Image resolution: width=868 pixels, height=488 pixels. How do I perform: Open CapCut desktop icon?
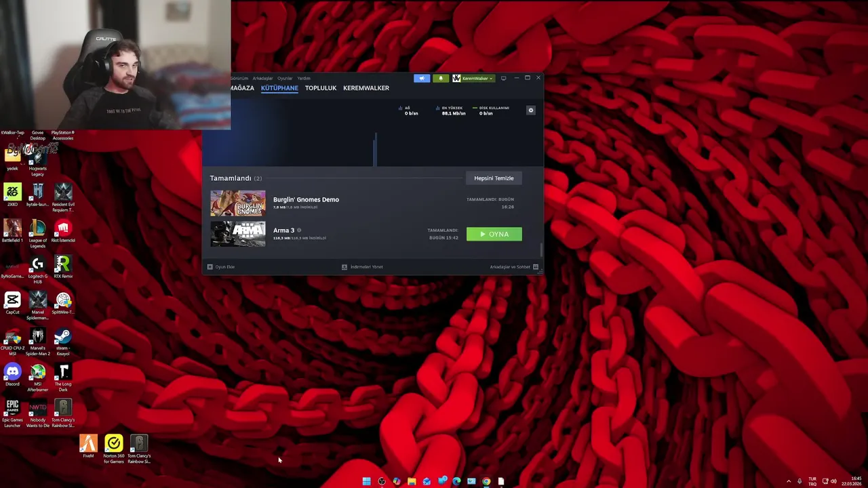(12, 303)
